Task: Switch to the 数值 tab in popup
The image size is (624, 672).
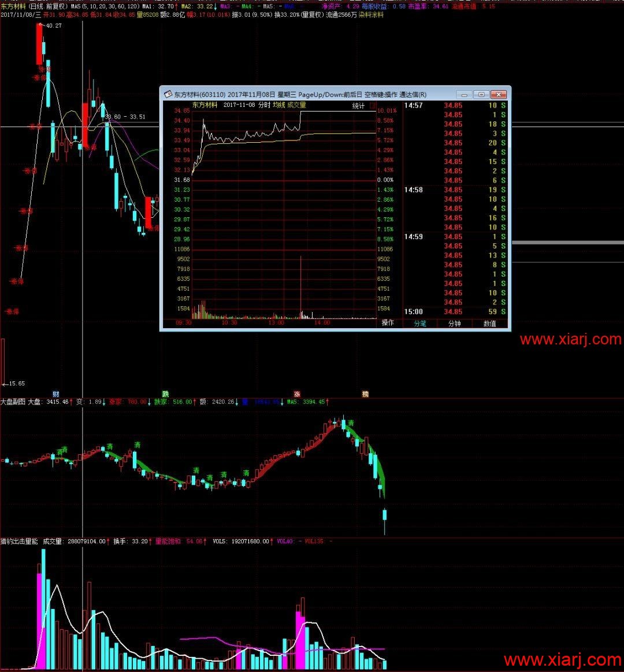Action: point(489,324)
